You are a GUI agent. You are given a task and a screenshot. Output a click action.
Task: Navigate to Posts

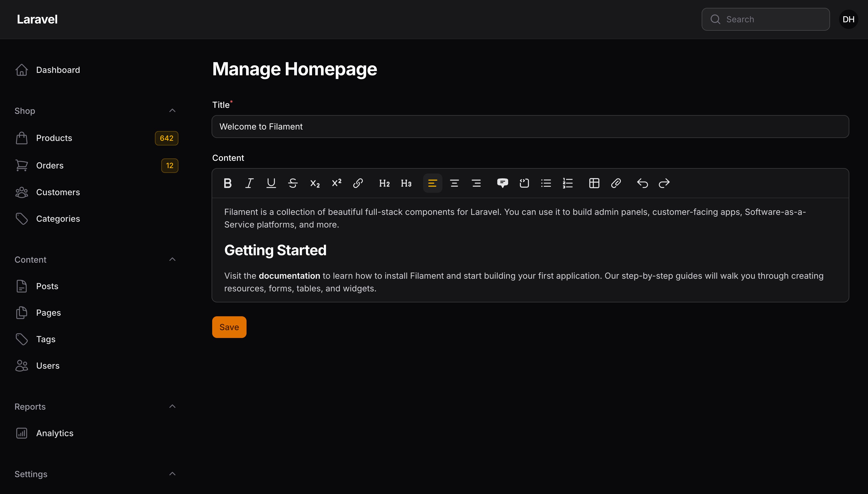pyautogui.click(x=96, y=286)
